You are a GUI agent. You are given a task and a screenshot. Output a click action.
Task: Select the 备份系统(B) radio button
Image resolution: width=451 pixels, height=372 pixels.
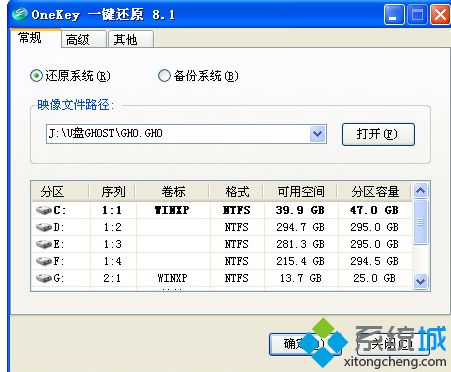point(164,76)
